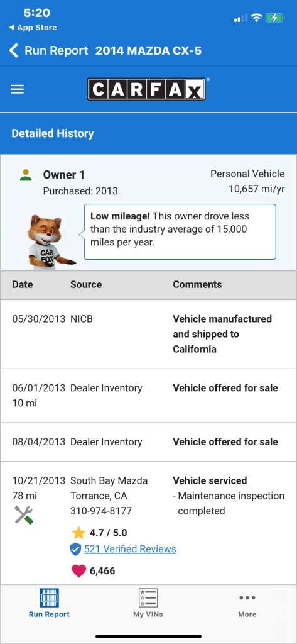This screenshot has height=644, width=297.
Task: Tap the back chevron beside Run Report
Action: [14, 50]
